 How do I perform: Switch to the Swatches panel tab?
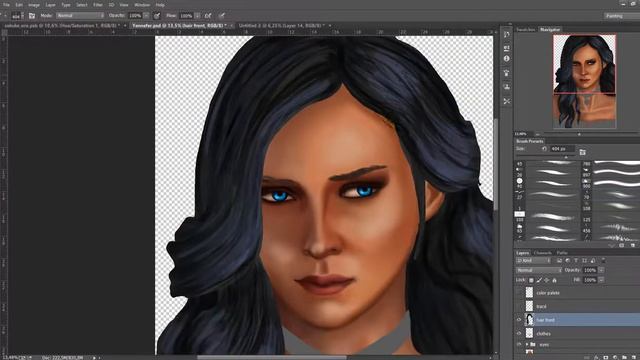526,29
